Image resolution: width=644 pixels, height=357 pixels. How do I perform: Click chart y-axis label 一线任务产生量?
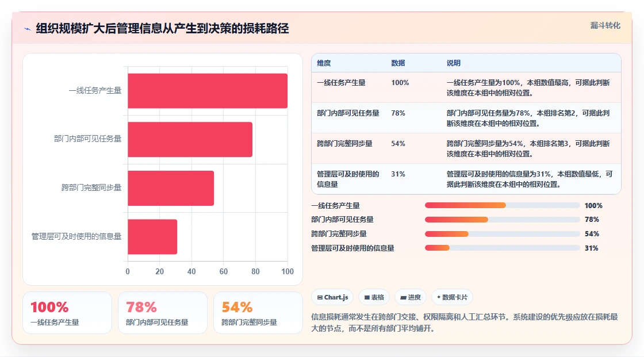coord(95,90)
